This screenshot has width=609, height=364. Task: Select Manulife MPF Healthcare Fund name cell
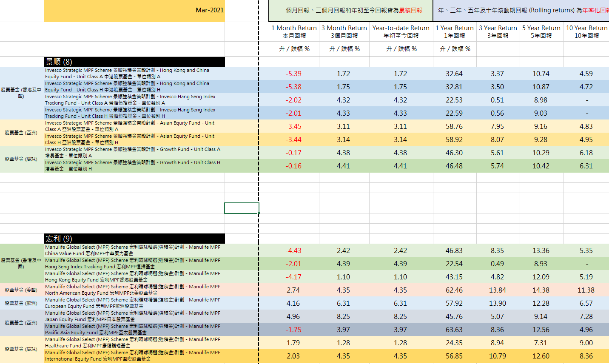click(x=134, y=343)
